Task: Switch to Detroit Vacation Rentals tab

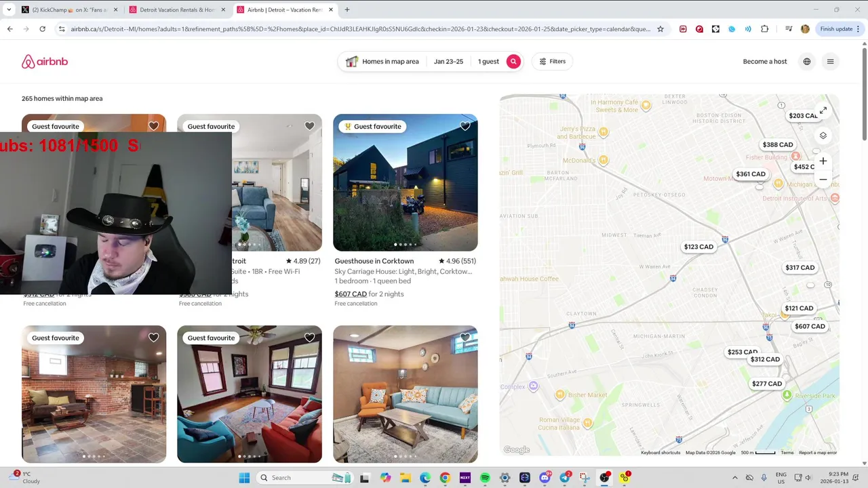Action: tap(178, 9)
